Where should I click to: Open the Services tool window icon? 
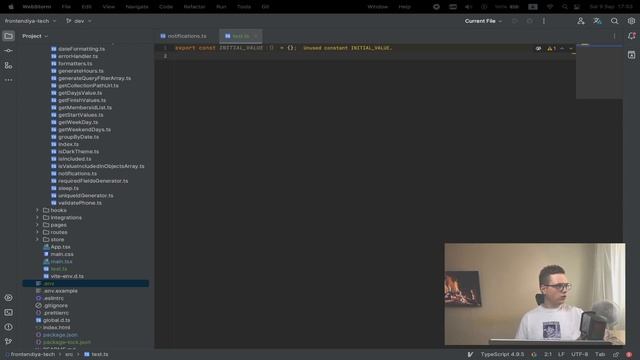pyautogui.click(x=8, y=298)
